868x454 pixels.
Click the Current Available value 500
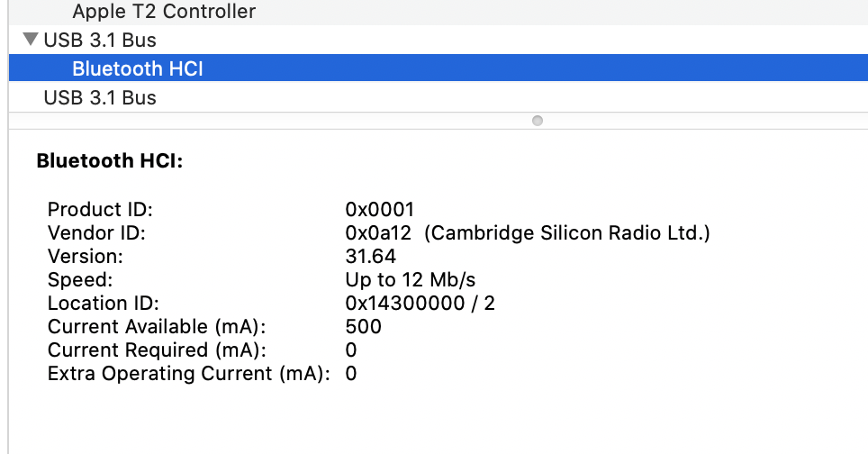point(363,327)
